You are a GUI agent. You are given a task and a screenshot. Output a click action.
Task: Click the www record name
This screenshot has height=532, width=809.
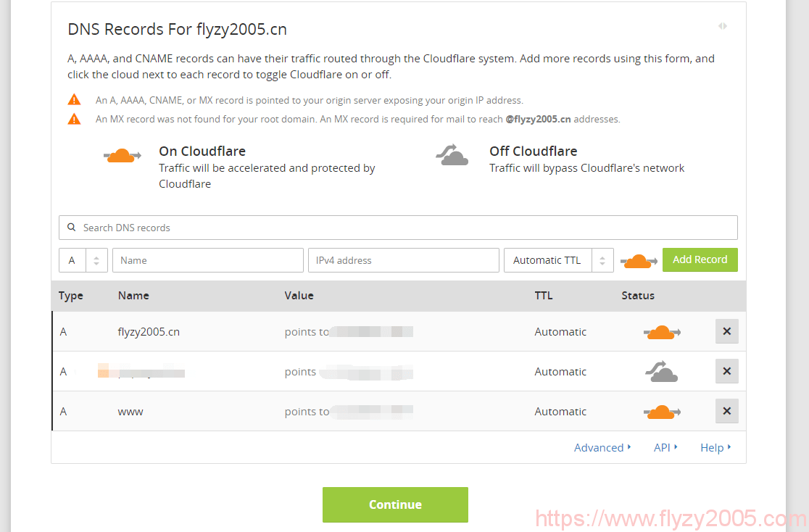130,412
